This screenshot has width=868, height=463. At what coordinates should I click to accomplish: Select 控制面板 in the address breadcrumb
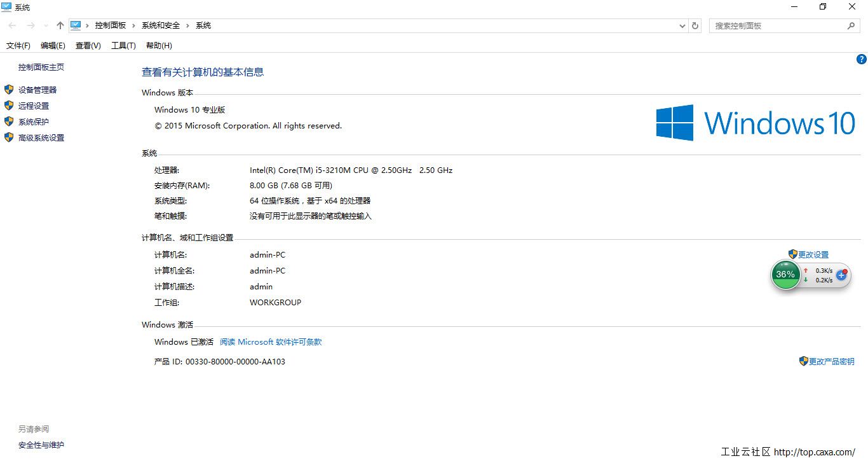pyautogui.click(x=111, y=25)
